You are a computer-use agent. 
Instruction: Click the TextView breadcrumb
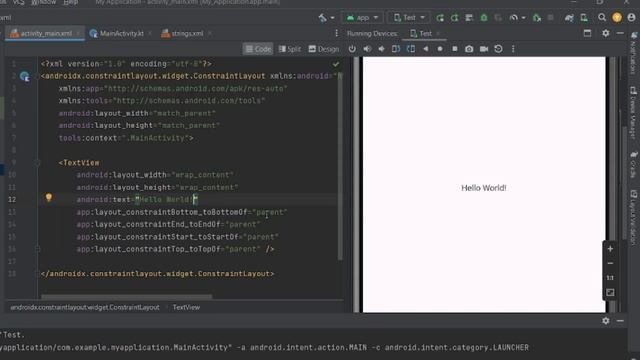(186, 307)
